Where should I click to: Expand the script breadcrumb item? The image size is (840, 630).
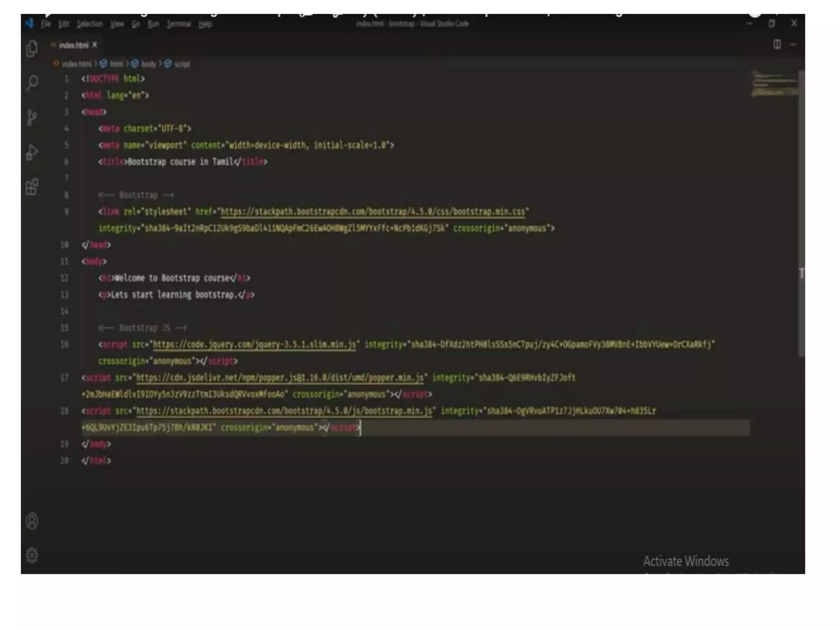(x=182, y=64)
